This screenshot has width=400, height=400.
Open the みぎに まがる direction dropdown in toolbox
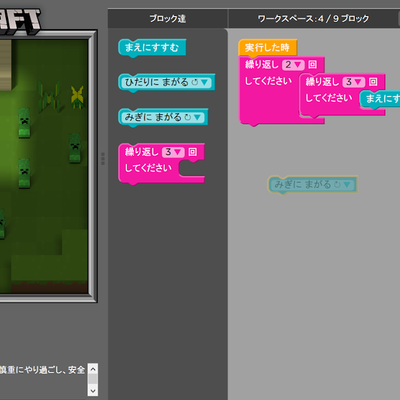[x=197, y=117]
